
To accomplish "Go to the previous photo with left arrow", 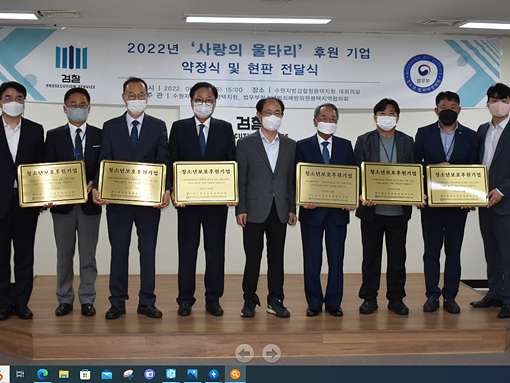I will point(244,353).
